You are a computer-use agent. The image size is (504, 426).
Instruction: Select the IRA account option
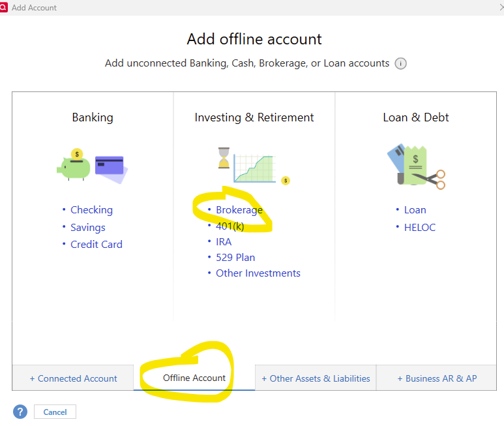coord(224,242)
